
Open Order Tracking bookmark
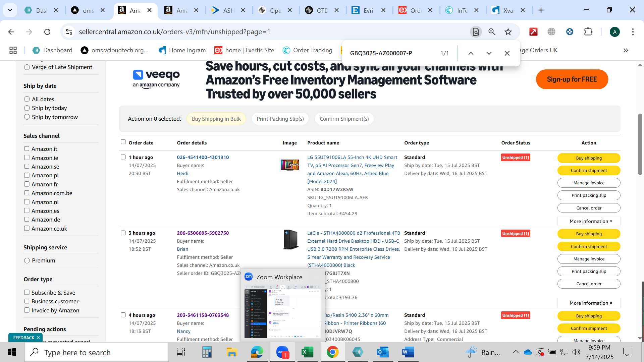click(x=307, y=50)
